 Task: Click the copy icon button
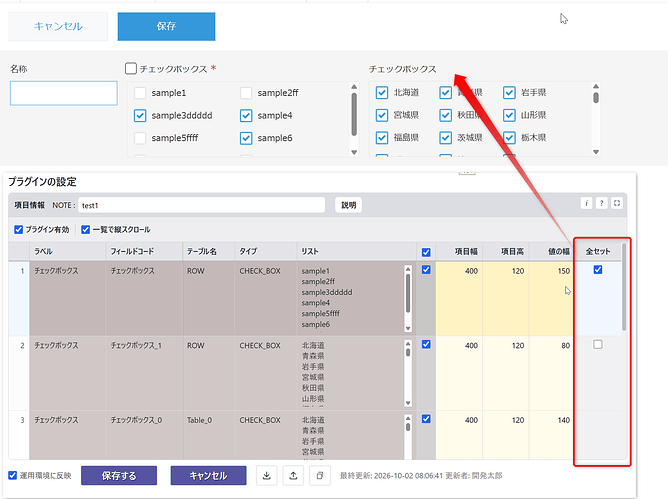coord(320,475)
